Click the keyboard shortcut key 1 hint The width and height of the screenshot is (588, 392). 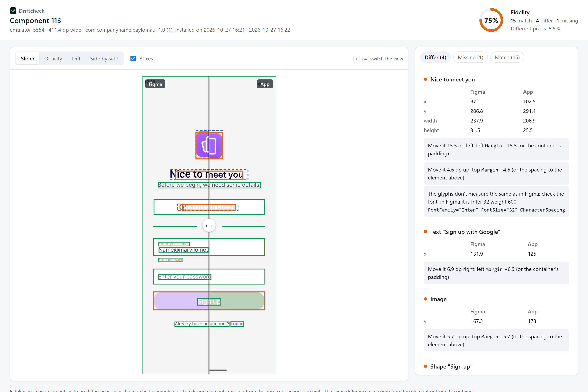356,59
